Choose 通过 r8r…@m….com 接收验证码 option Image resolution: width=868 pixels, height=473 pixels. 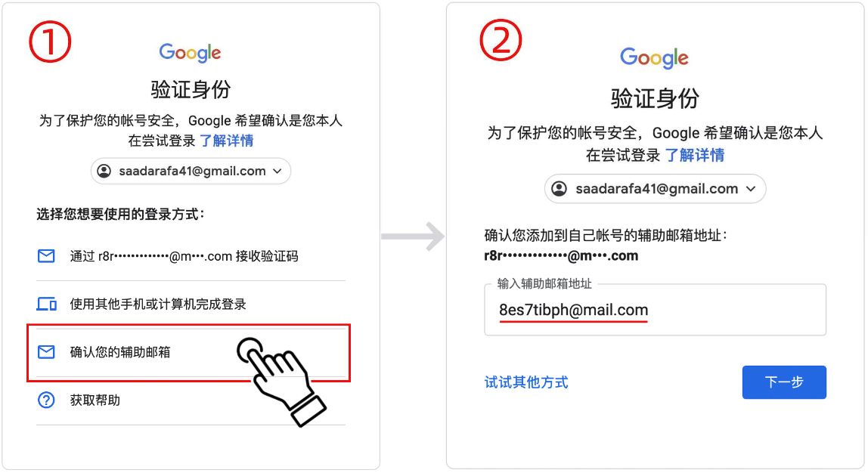(191, 256)
